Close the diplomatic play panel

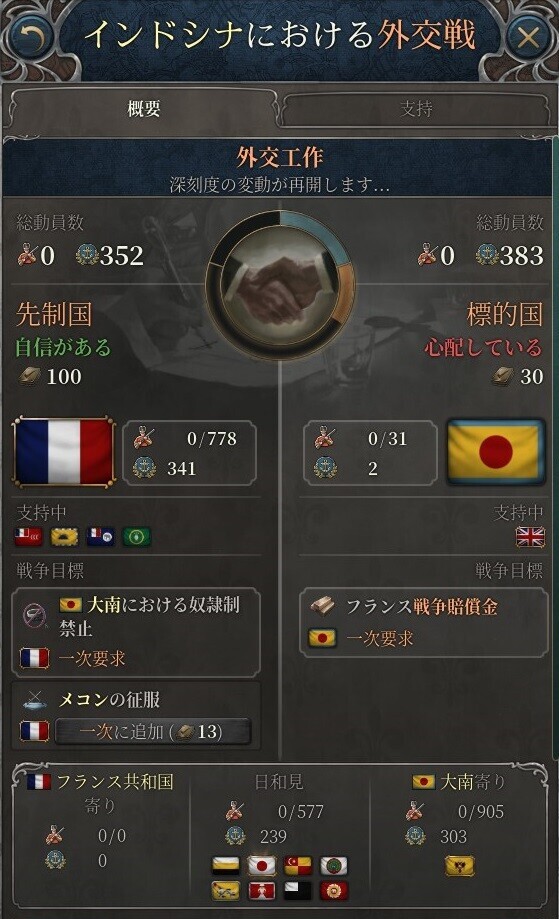pyautogui.click(x=528, y=38)
